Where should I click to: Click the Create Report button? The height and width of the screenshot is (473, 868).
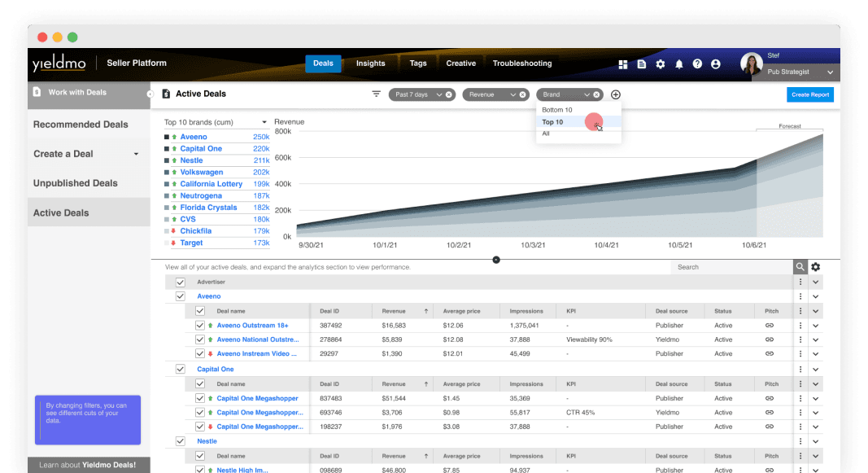pos(810,94)
